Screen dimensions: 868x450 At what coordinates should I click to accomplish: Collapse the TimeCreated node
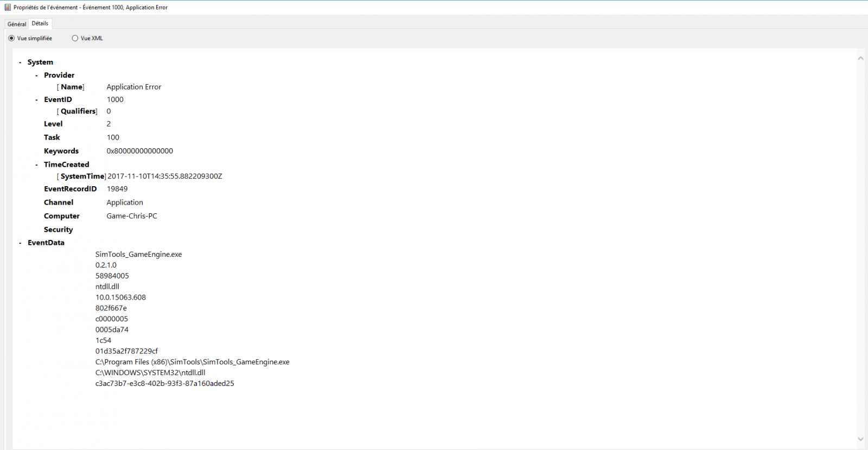click(36, 165)
